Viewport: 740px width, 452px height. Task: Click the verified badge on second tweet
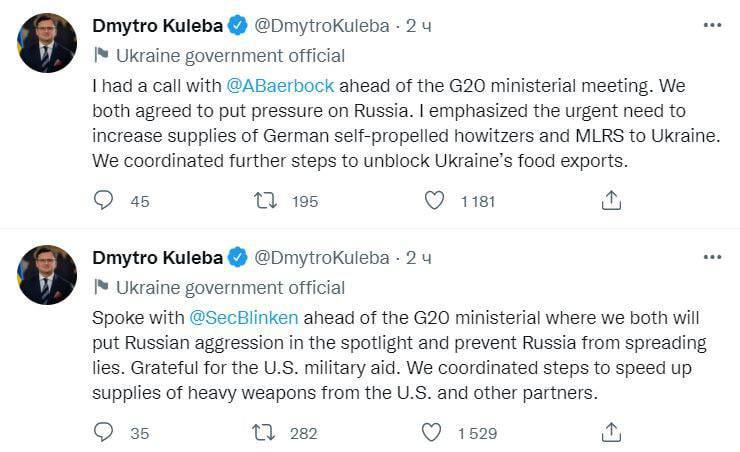click(x=238, y=257)
